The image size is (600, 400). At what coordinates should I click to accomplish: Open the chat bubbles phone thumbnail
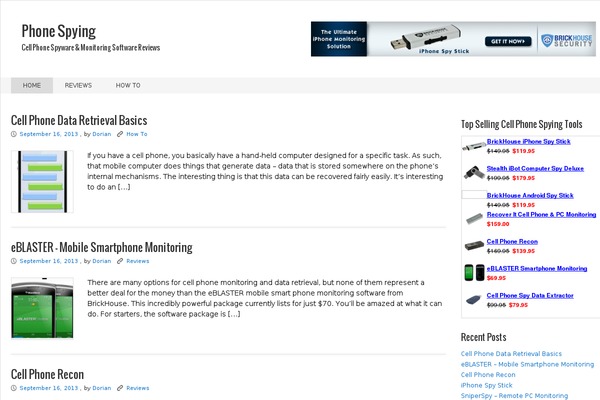[x=42, y=181]
